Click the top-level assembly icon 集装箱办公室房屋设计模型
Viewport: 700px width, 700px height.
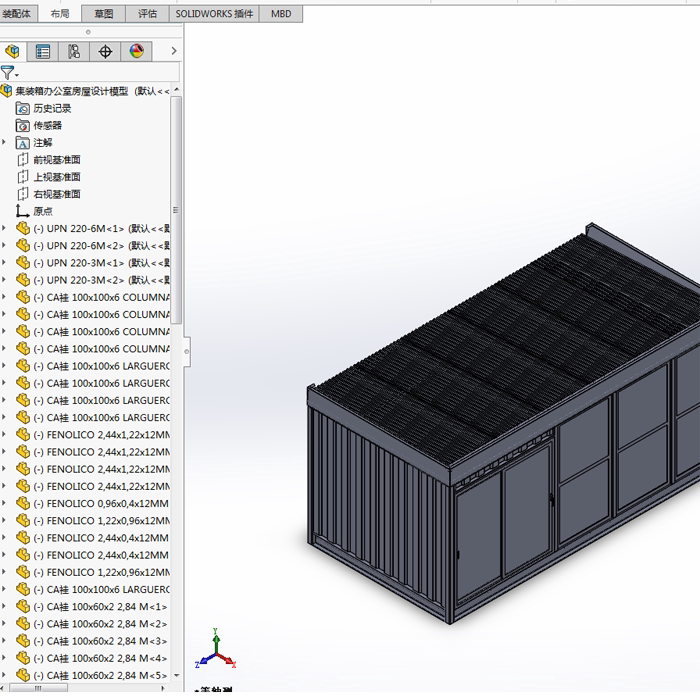6,91
